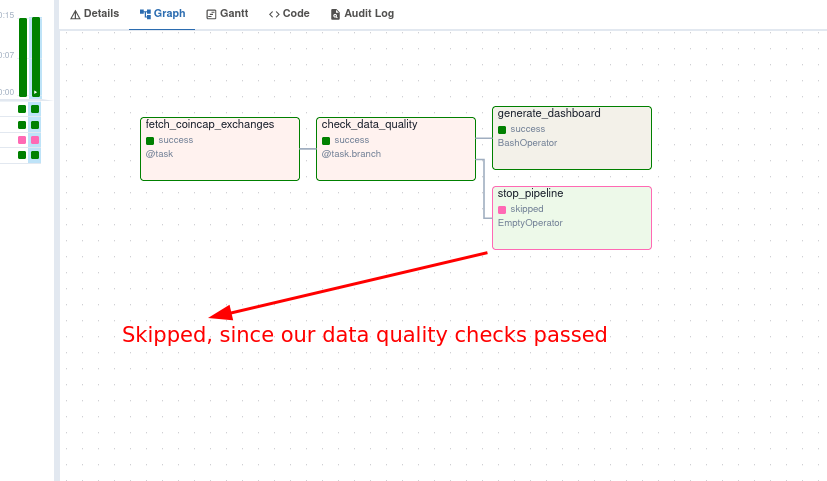Click pink skipped square in selected run column
The width and height of the screenshot is (827, 481).
coord(35,140)
